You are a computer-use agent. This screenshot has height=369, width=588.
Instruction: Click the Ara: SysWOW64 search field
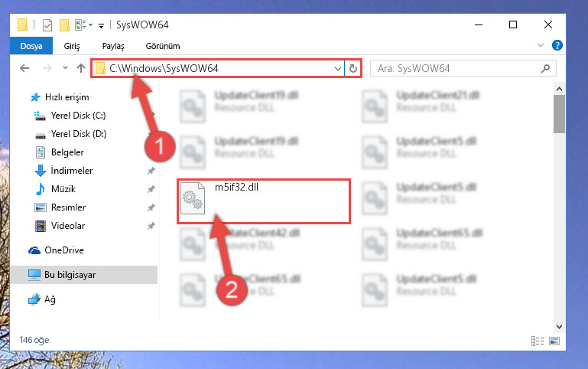(x=457, y=68)
